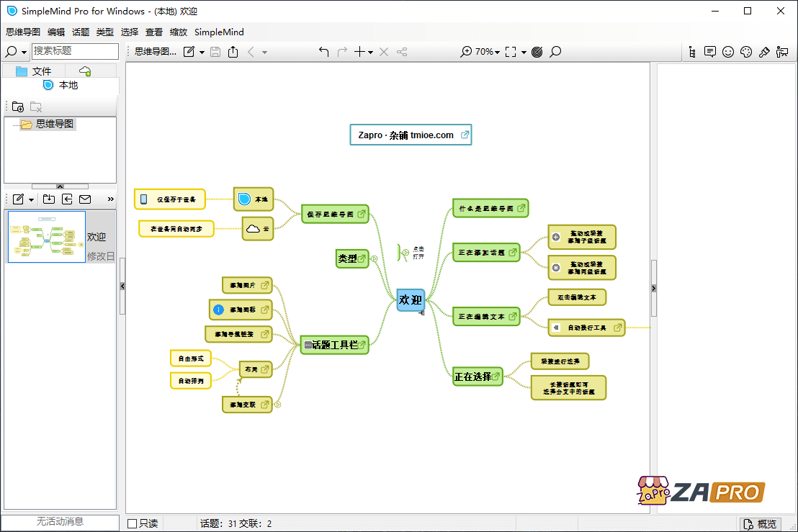Screen dimensions: 798x532
Task: Toggle the 概览 overview button
Action: (761, 523)
